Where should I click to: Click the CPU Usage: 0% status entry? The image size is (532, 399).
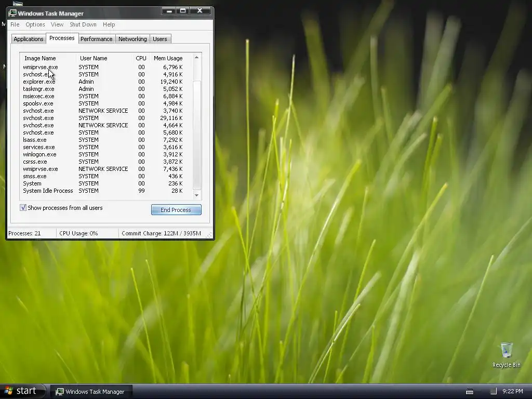tap(78, 233)
